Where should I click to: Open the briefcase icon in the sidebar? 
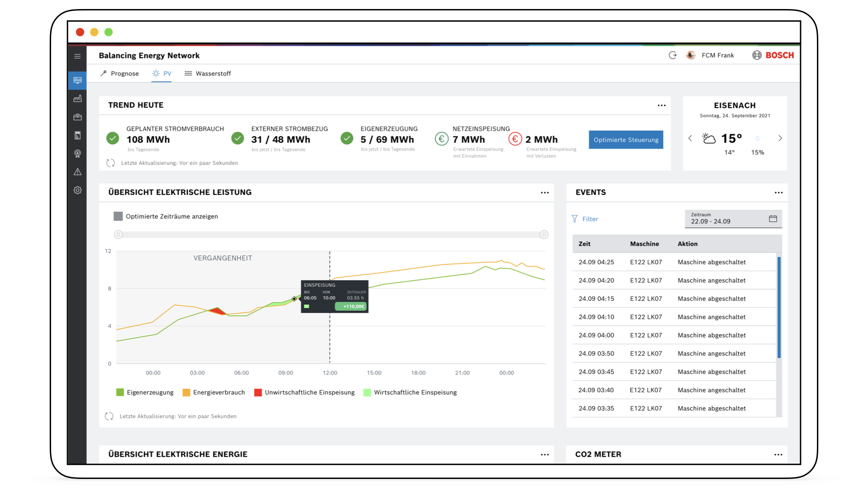point(77,117)
